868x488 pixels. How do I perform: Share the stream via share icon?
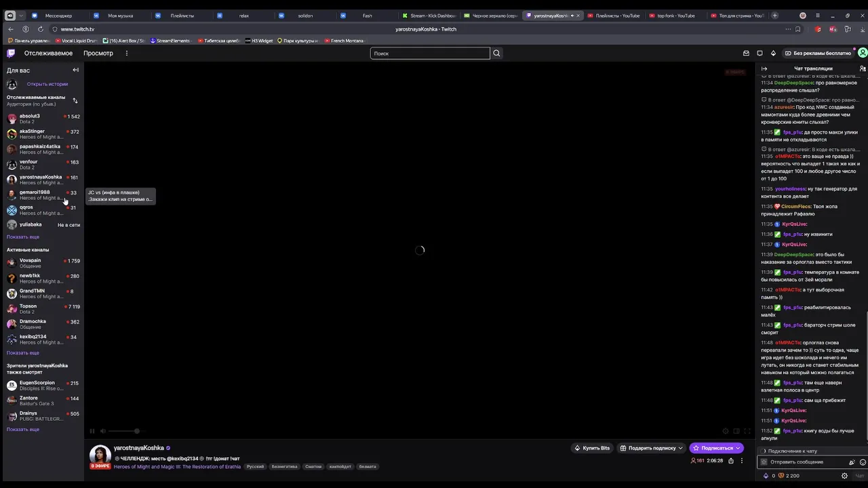pyautogui.click(x=730, y=461)
